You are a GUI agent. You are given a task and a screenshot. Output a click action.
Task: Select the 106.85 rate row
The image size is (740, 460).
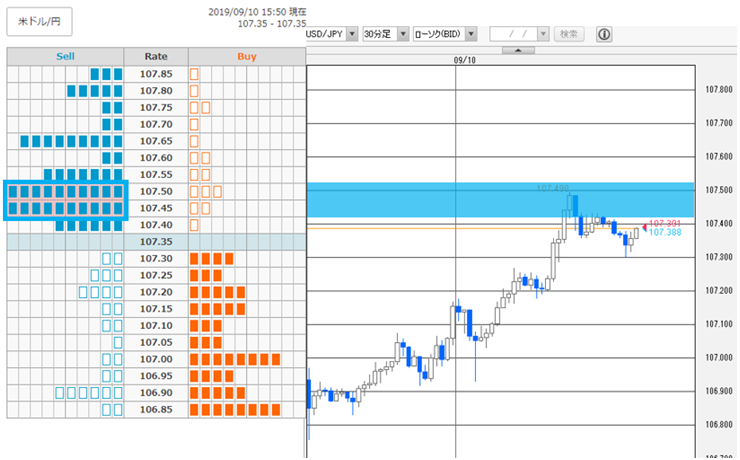[156, 410]
